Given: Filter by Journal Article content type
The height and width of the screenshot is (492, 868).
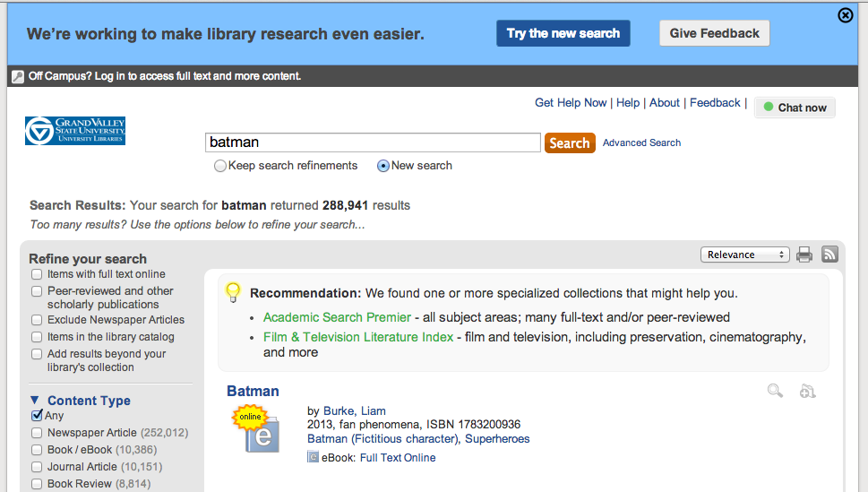Looking at the screenshot, I should tap(37, 467).
